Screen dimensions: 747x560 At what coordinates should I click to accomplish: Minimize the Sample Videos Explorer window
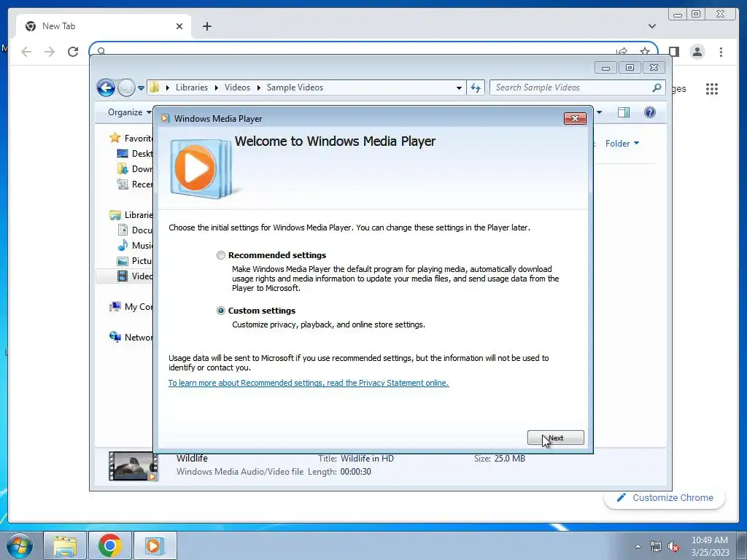(605, 68)
